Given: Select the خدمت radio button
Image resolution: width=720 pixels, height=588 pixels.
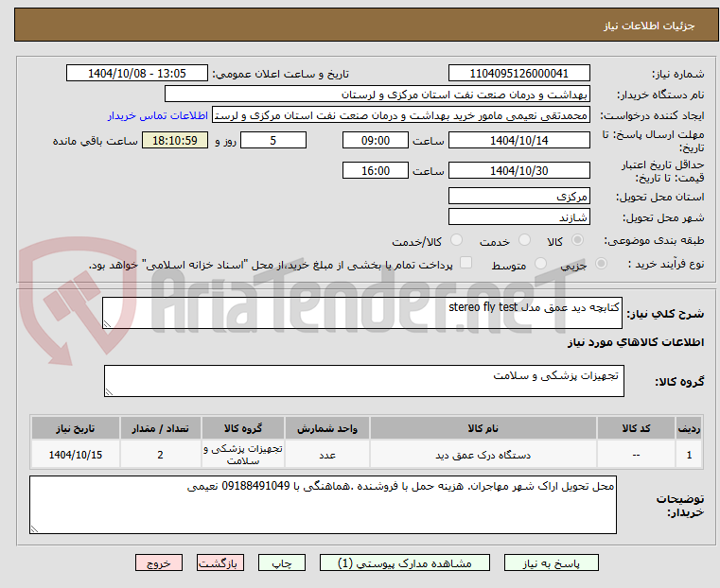Looking at the screenshot, I should (524, 240).
